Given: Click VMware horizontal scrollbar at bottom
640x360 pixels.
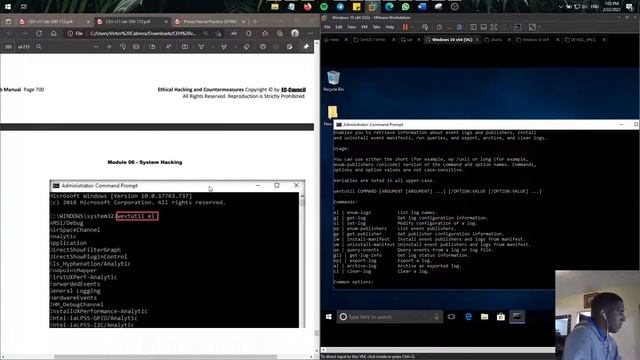Looking at the screenshot, I should pos(438,350).
